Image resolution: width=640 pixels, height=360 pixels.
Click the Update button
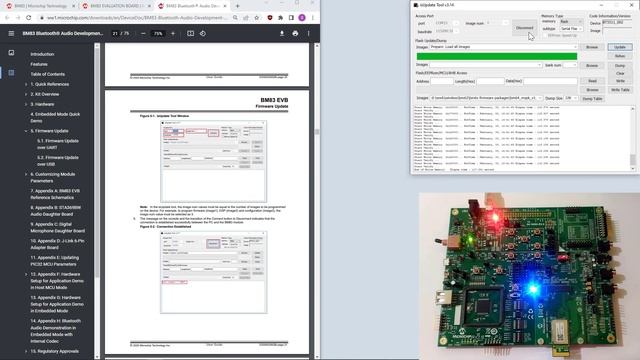(620, 47)
